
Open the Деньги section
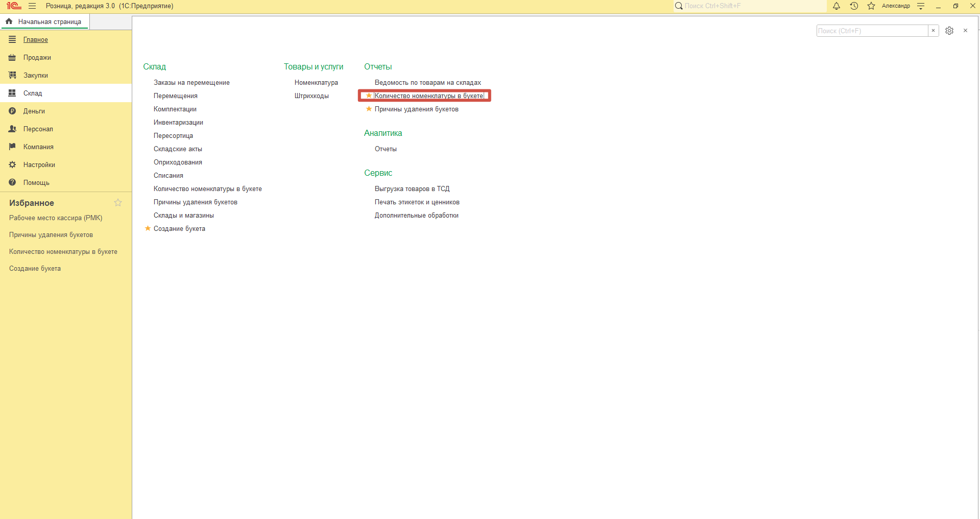tap(34, 111)
